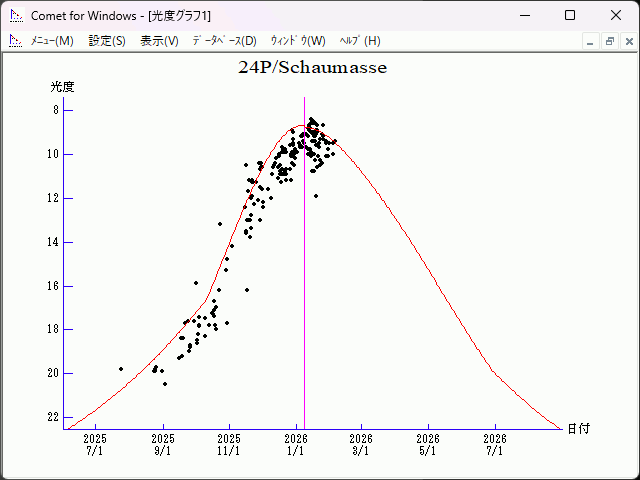640x480 pixels.
Task: Click the 日付 date axis label
Action: tap(578, 428)
